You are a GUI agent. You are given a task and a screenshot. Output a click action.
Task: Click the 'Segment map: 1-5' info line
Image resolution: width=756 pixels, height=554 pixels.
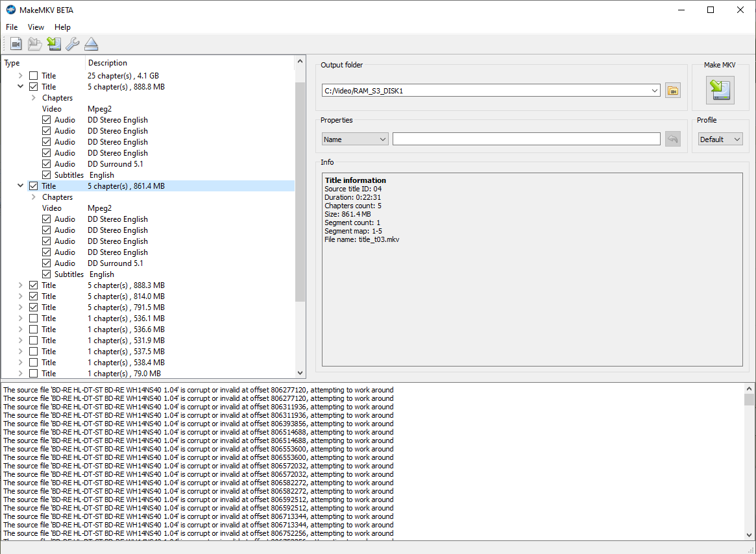tap(354, 231)
